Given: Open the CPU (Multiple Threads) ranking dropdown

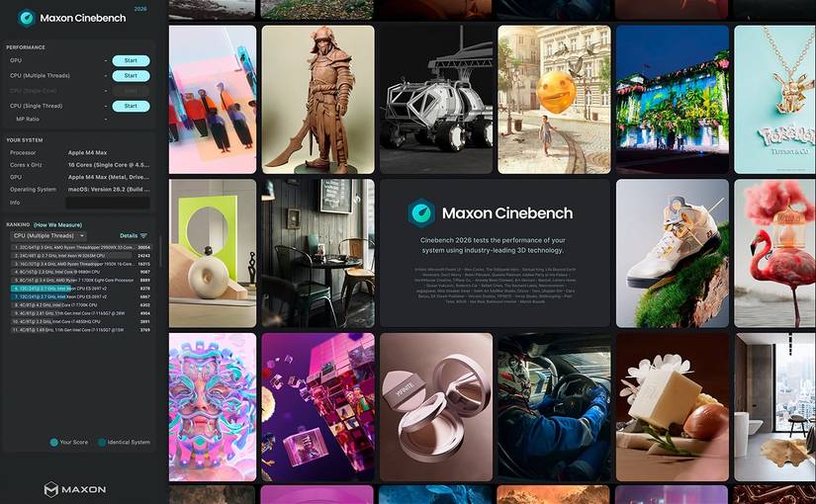Looking at the screenshot, I should 48,235.
